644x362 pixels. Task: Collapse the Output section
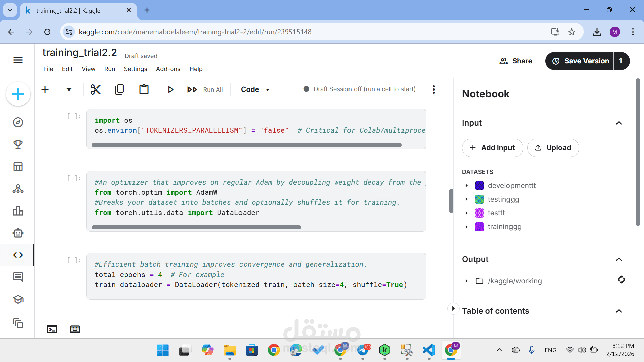coord(619,259)
